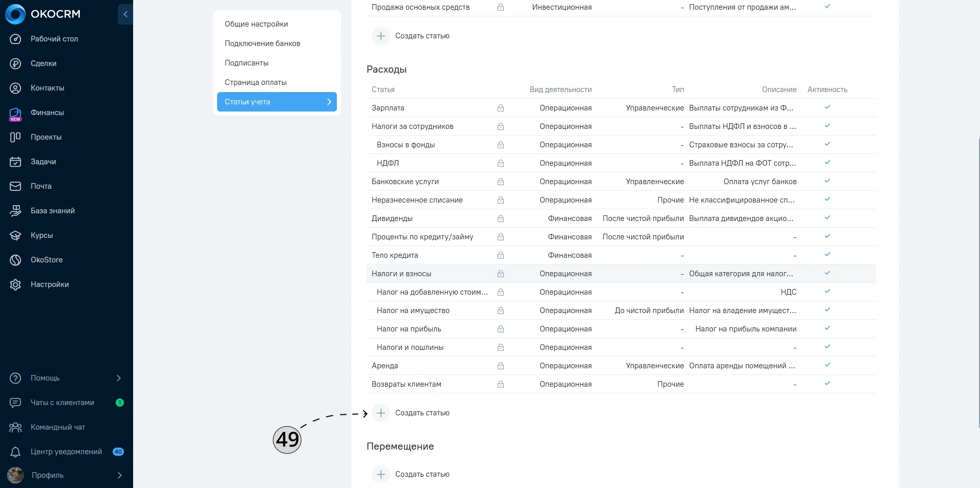Click the lock icon next to Зарплата

click(x=501, y=108)
